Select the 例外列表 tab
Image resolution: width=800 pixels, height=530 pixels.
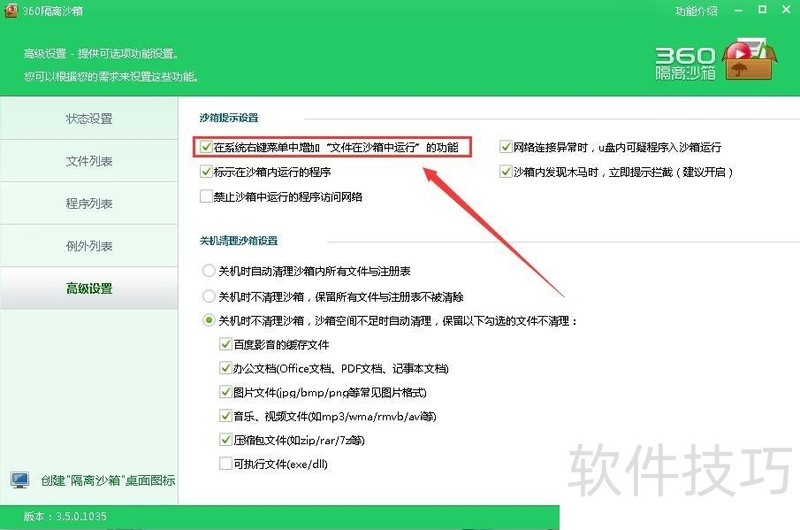pos(89,246)
